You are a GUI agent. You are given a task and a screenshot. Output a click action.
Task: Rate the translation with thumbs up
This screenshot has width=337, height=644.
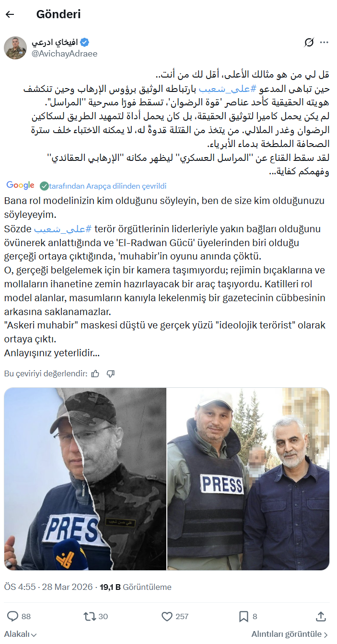[x=95, y=373]
